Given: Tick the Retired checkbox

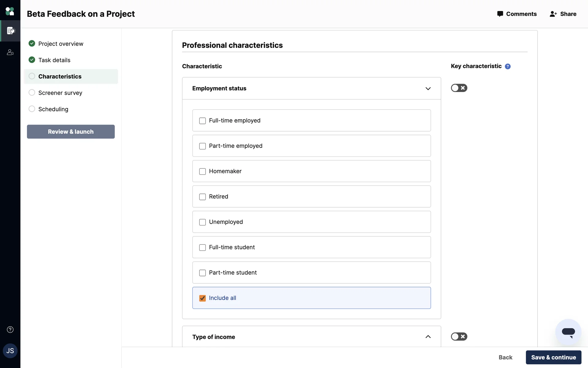Looking at the screenshot, I should (x=202, y=197).
